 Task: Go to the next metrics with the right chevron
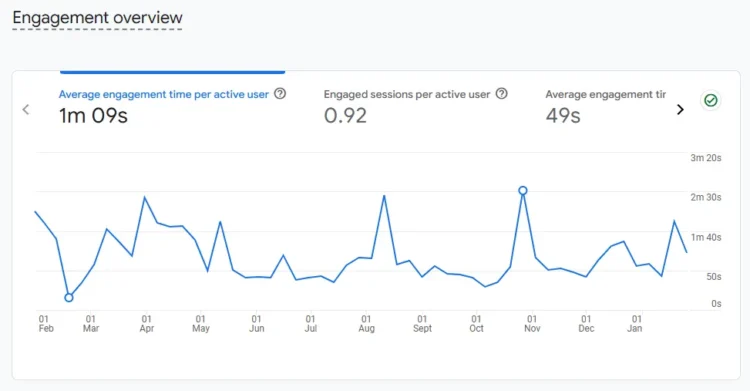point(680,110)
